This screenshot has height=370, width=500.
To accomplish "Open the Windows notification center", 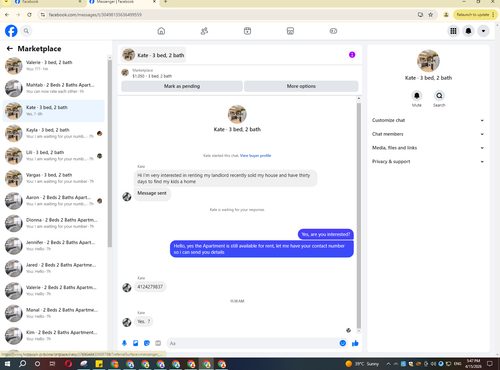I will coord(490,364).
